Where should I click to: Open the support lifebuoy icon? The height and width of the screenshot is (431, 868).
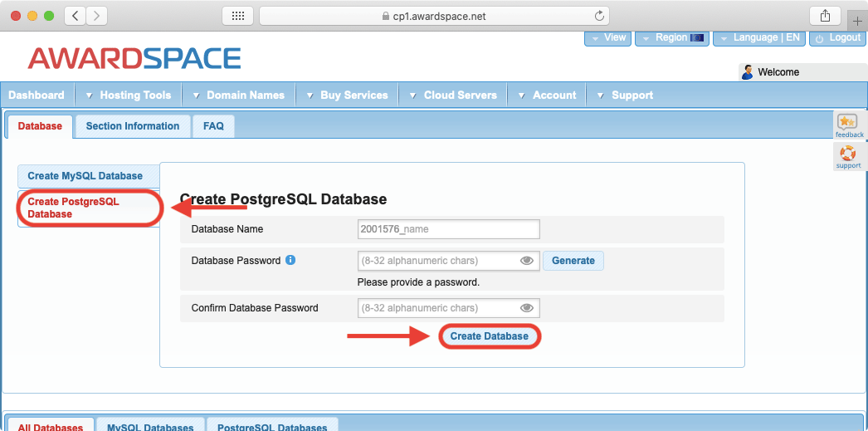point(848,154)
